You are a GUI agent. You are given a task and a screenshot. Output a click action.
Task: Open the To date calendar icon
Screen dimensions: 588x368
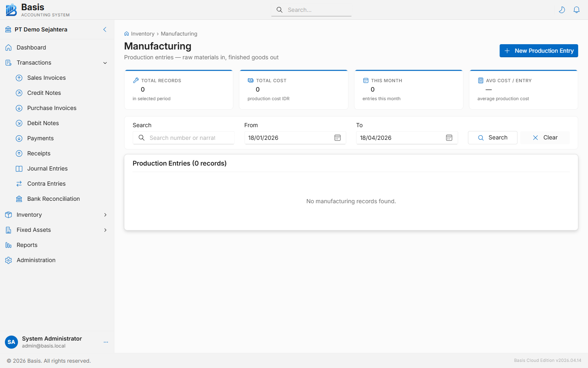click(x=449, y=138)
